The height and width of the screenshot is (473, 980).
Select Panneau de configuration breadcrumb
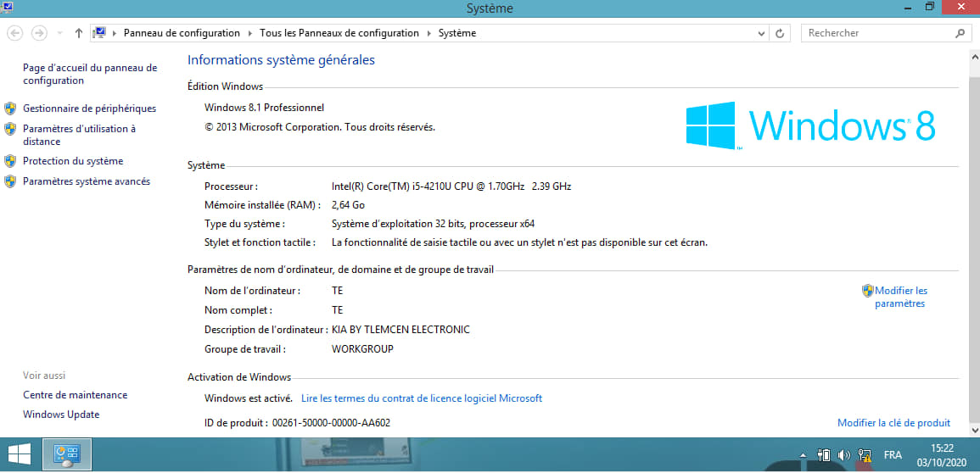tap(182, 33)
